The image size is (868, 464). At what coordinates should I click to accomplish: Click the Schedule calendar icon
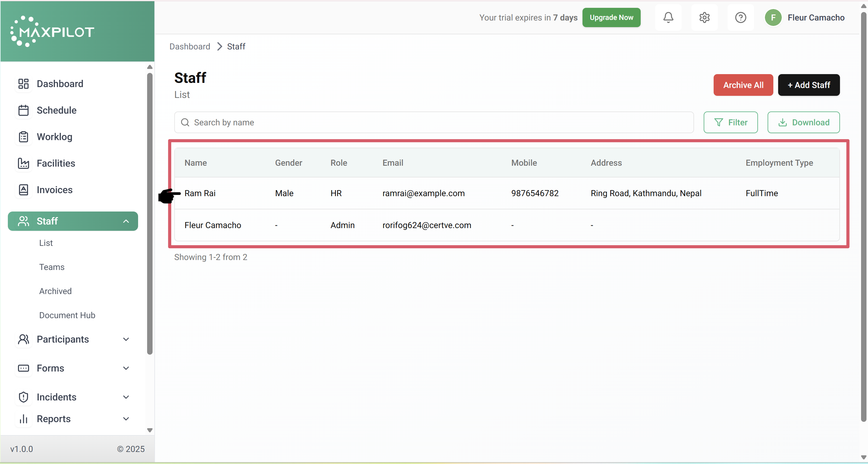coord(23,111)
